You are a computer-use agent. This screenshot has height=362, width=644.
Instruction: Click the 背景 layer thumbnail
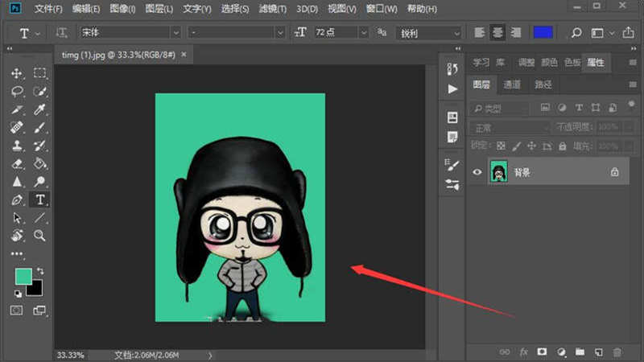tap(498, 171)
